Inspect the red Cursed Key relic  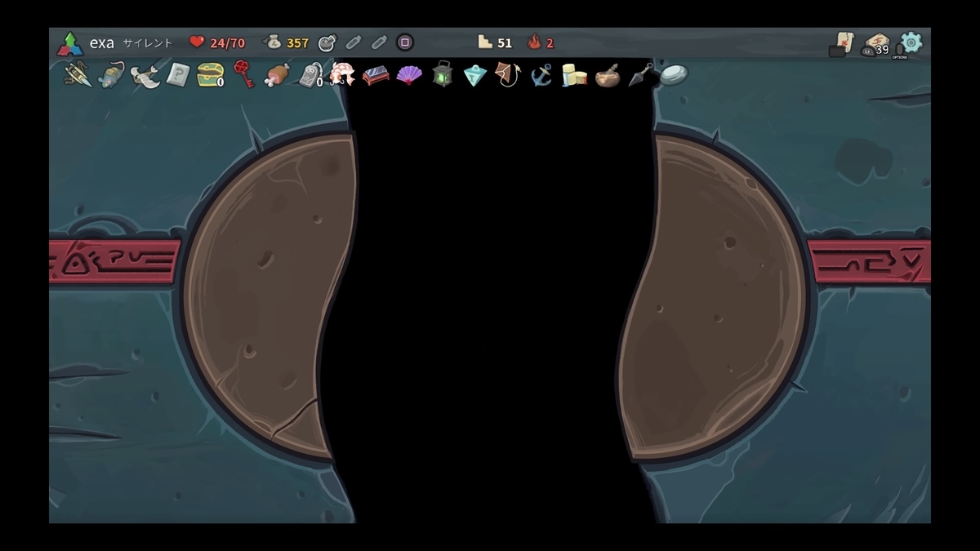243,74
